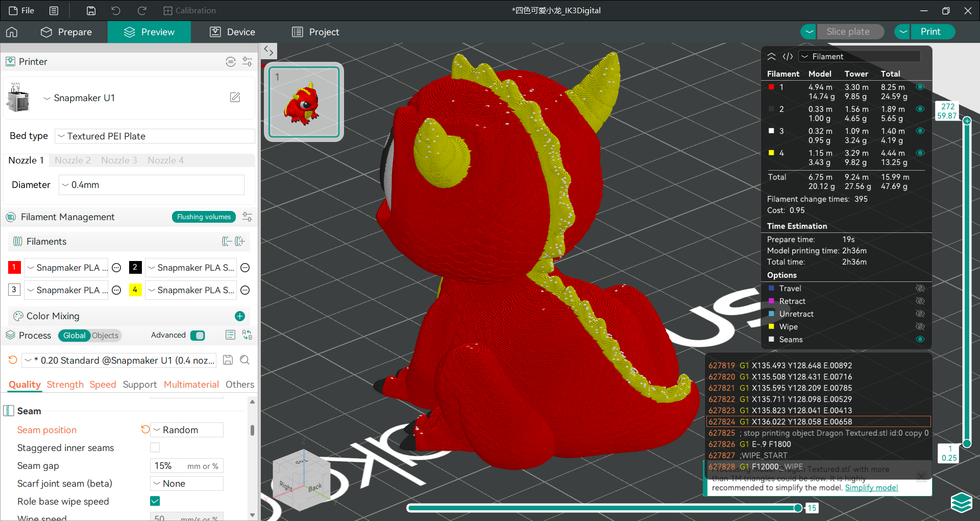980x521 pixels.
Task: Save the current process preset
Action: (x=228, y=360)
